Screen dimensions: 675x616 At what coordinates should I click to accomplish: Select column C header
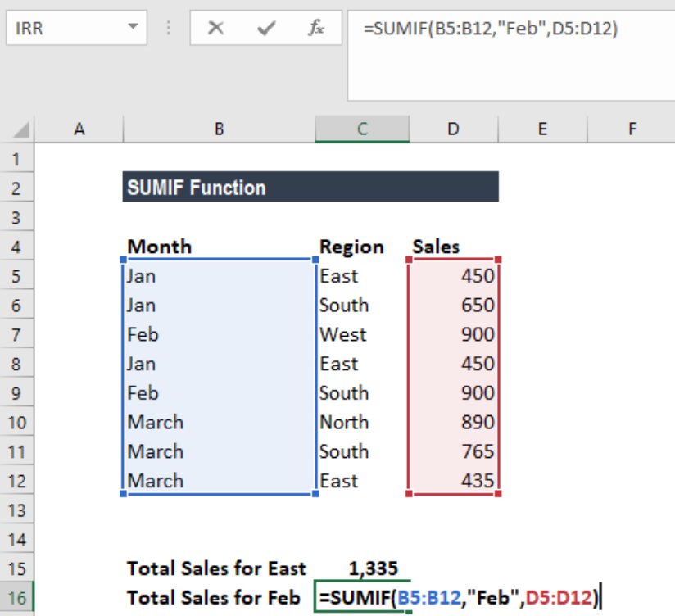click(362, 129)
